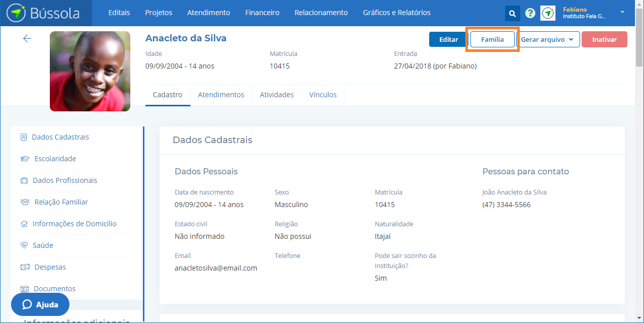Click the Naturalidade value Itajaí
The width and height of the screenshot is (644, 323).
pos(383,236)
